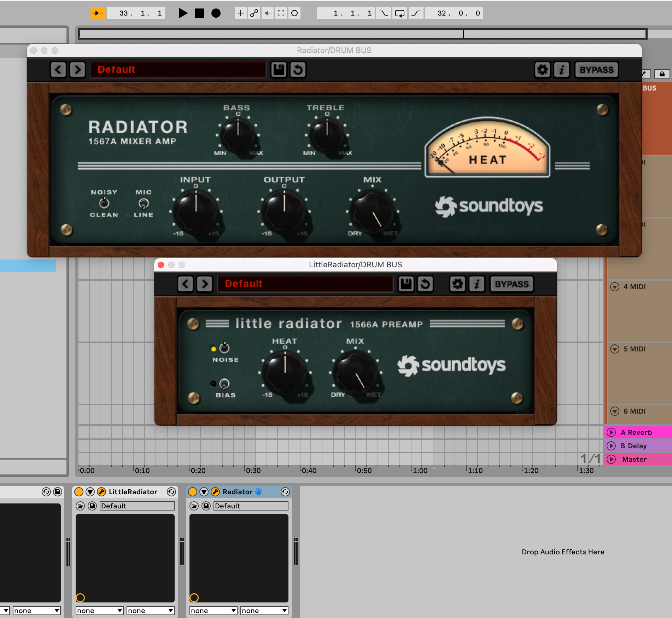672x618 pixels.
Task: Click the Radiator device hot-swap preset icon
Action: click(285, 492)
